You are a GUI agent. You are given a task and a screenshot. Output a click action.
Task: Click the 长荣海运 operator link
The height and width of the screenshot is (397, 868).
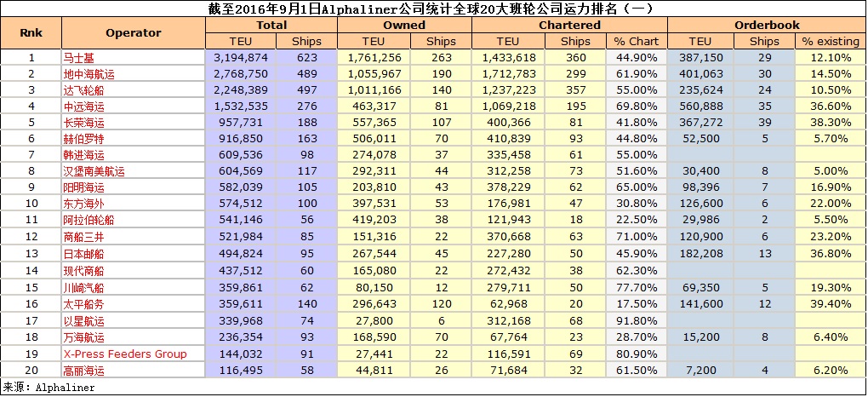point(83,122)
